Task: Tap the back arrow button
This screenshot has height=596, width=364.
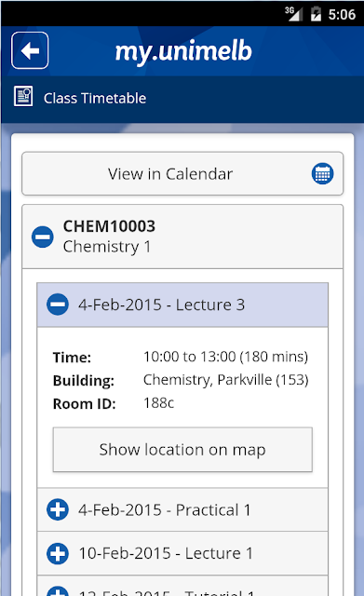Action: [30, 50]
